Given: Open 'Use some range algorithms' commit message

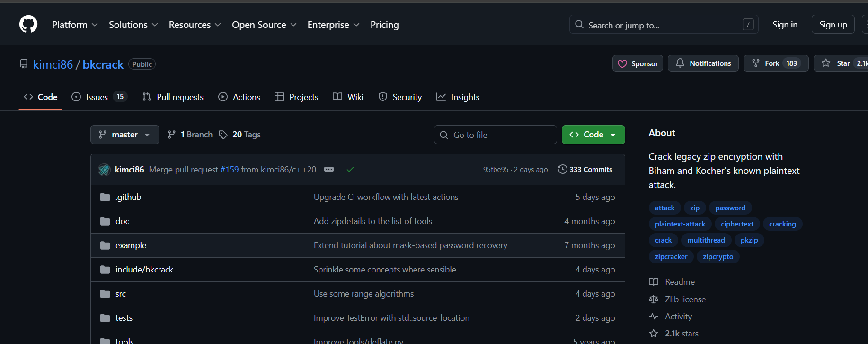Looking at the screenshot, I should coord(364,294).
